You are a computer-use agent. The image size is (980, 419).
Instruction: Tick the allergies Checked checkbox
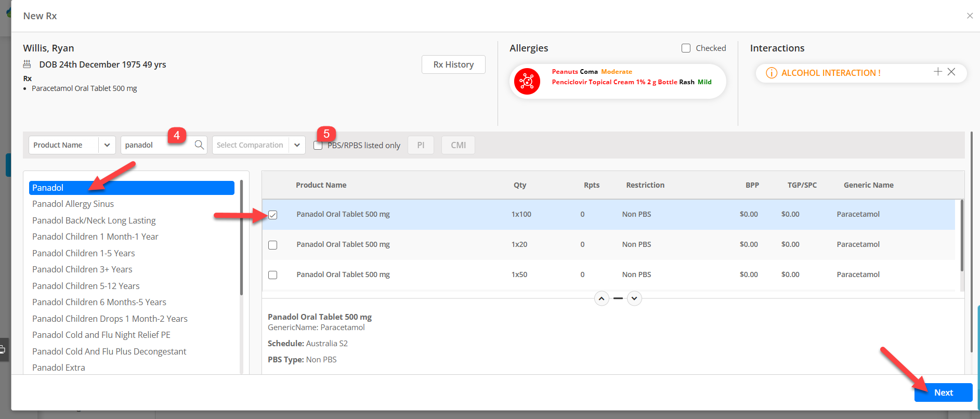click(x=686, y=48)
